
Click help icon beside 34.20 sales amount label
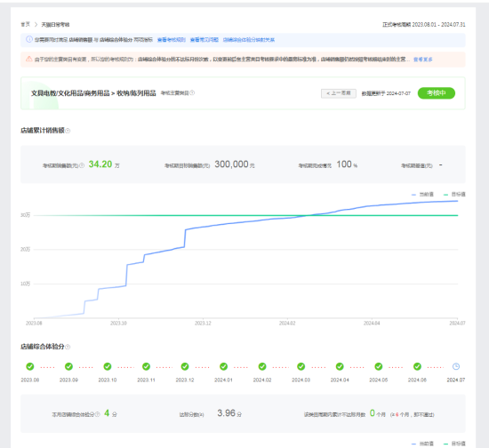82,165
